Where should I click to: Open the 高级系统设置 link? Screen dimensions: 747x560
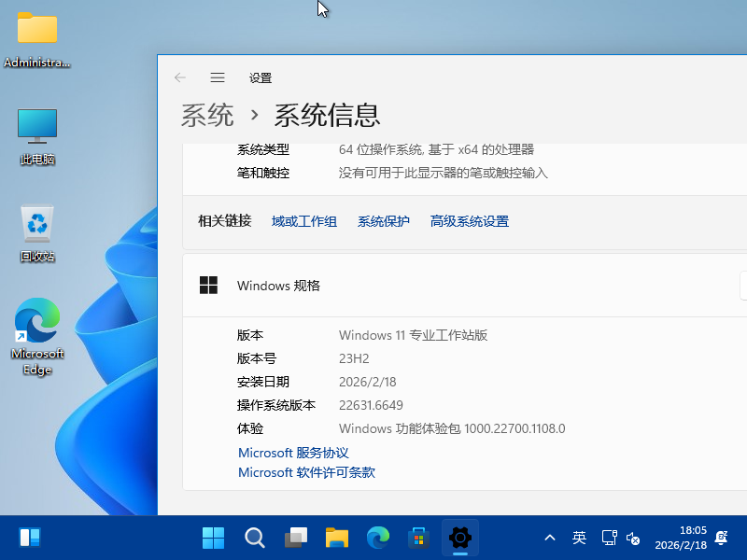(470, 221)
